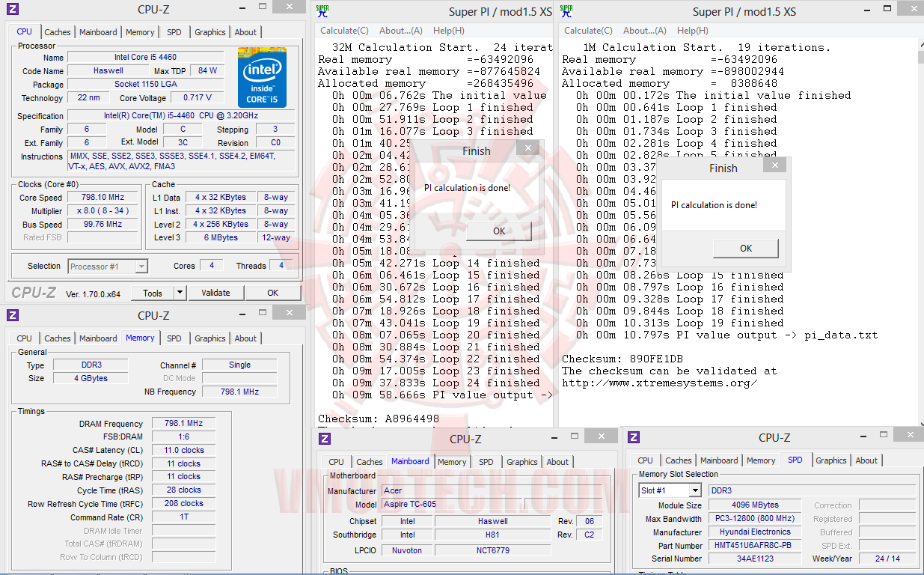Select the Graphics tab in the CPU-Z Memory window
924x575 pixels.
coord(210,338)
